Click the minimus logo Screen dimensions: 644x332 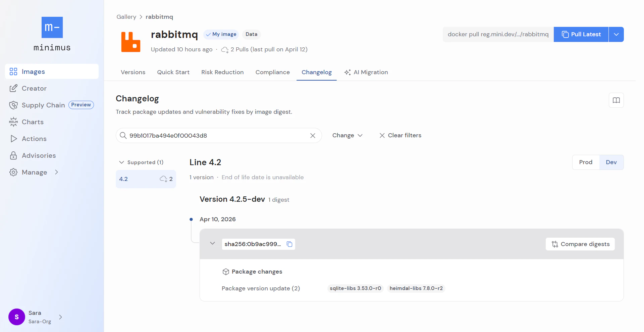coord(52,34)
